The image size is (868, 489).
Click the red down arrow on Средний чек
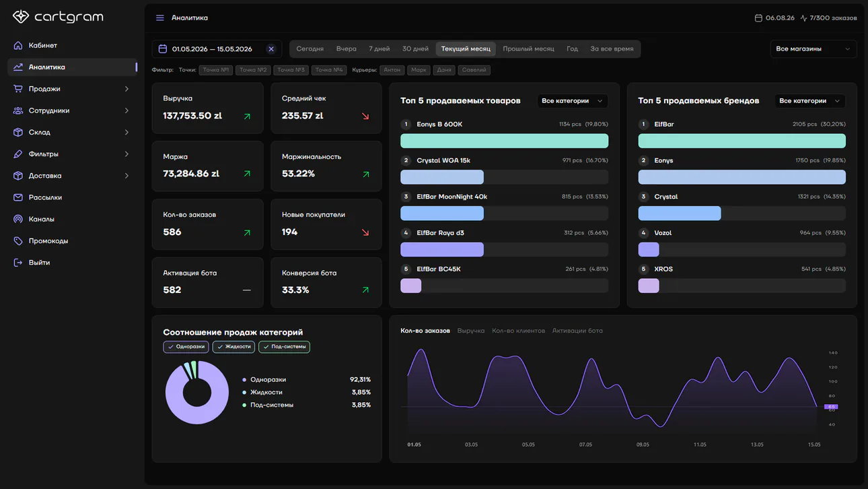(x=365, y=117)
